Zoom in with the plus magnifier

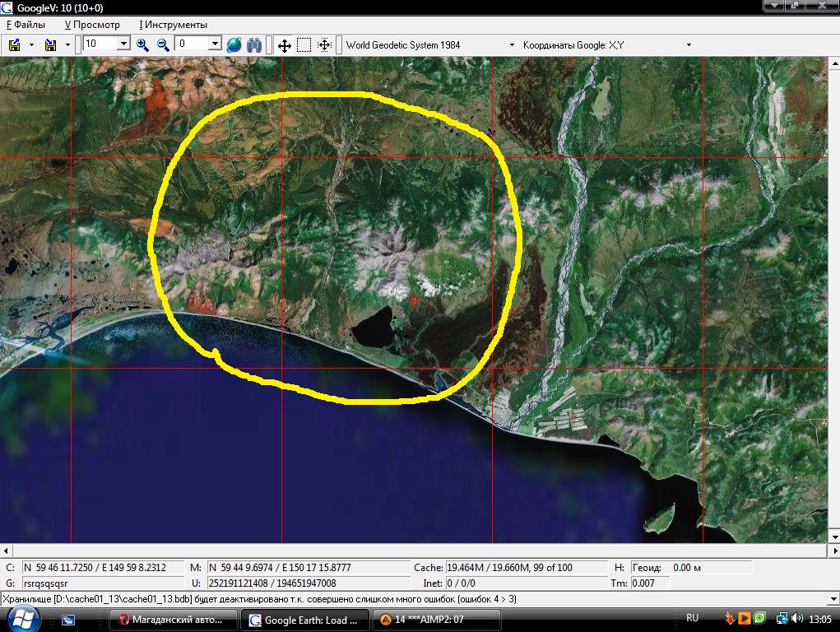tap(142, 44)
